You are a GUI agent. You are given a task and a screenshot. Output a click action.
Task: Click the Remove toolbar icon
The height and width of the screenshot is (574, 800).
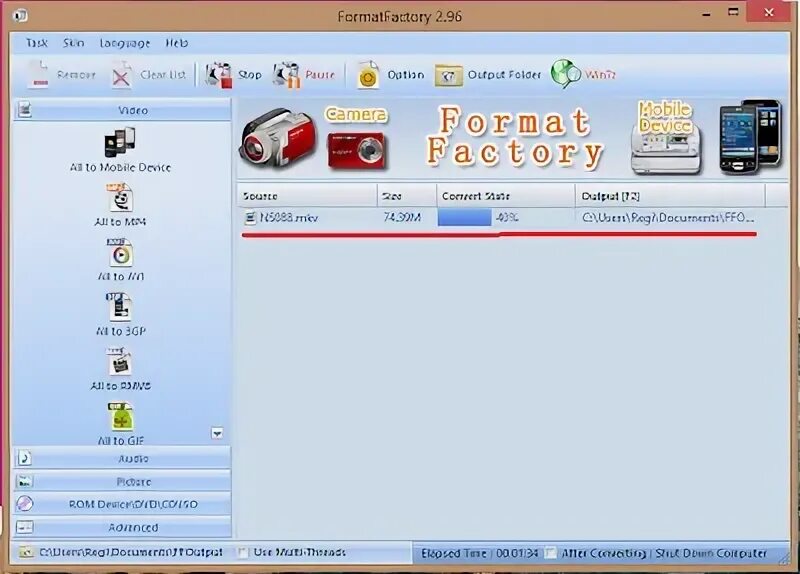(38, 74)
